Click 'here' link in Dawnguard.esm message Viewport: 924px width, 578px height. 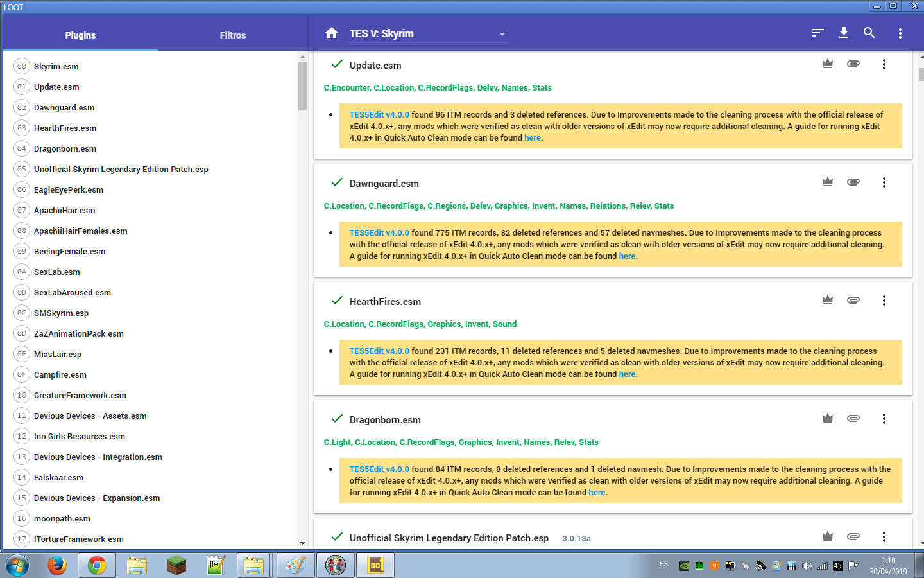click(x=628, y=256)
